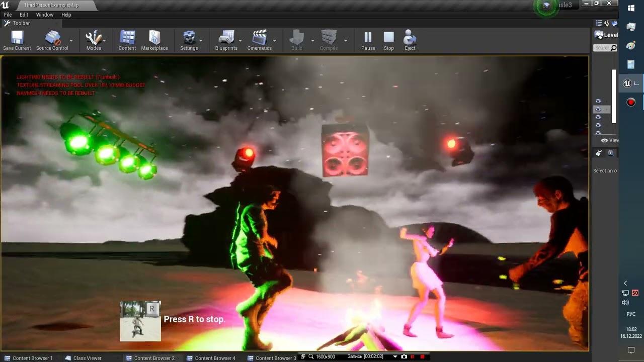
Task: Expand the Cinematics dropdown arrow
Action: pyautogui.click(x=274, y=40)
